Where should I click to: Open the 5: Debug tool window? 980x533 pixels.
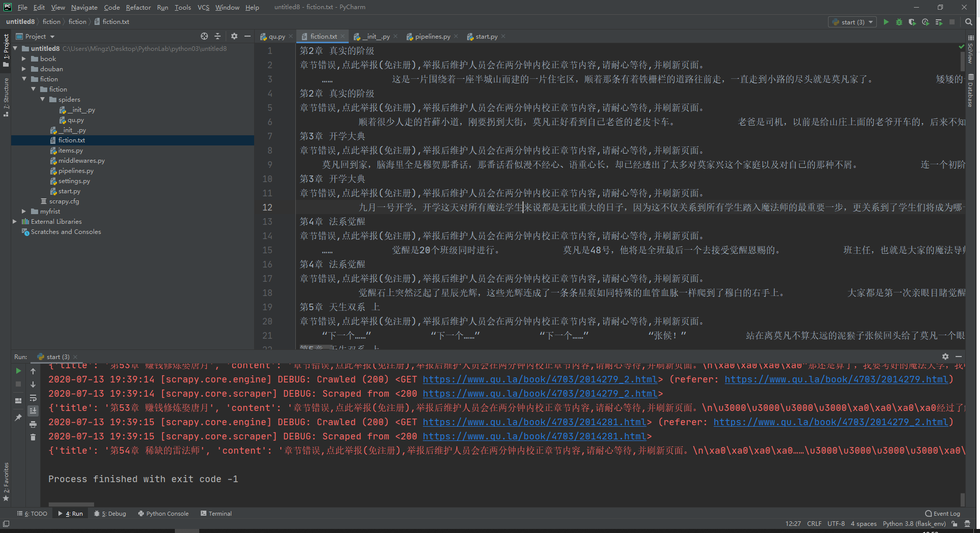click(x=110, y=514)
